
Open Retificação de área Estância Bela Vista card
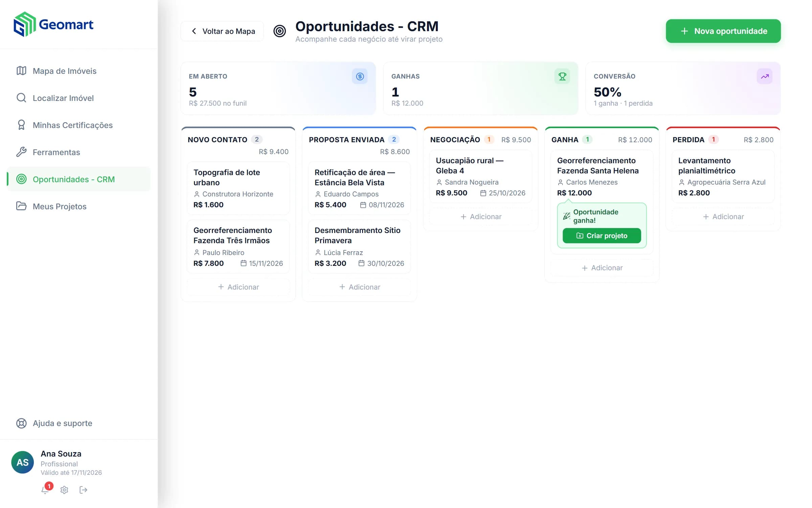[359, 188]
